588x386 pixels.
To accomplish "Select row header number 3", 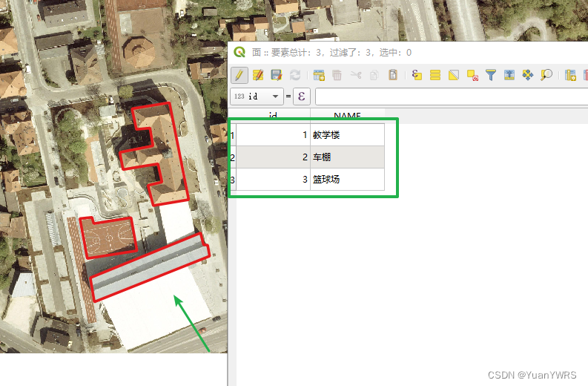I will (x=233, y=180).
